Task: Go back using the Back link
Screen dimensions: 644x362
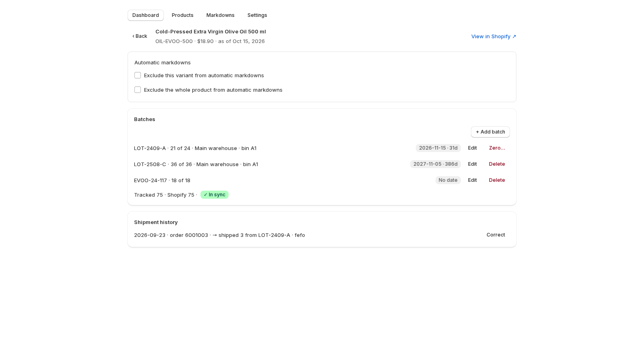Action: click(140, 36)
